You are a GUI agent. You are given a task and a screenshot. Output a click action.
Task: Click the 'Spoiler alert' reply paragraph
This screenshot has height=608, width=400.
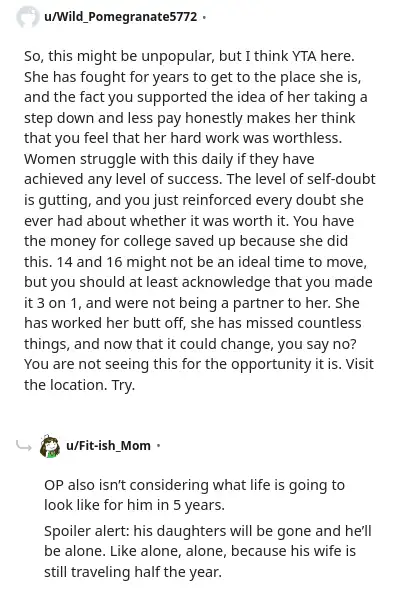coord(208,551)
